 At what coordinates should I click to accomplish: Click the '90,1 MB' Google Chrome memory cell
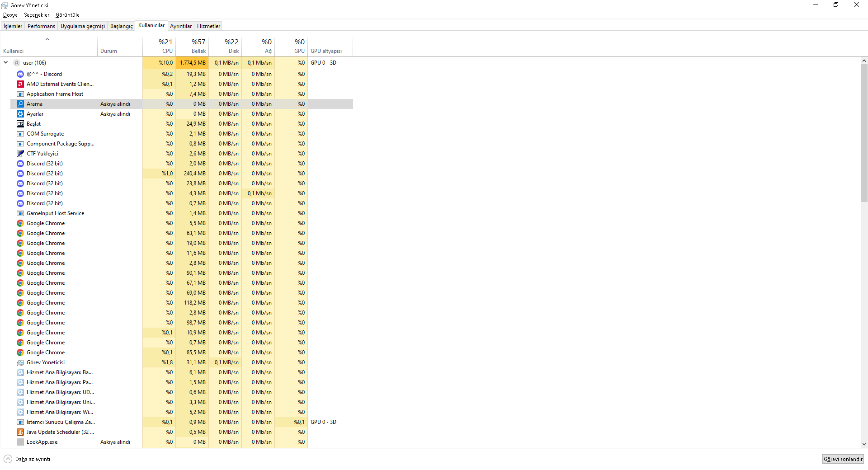192,273
